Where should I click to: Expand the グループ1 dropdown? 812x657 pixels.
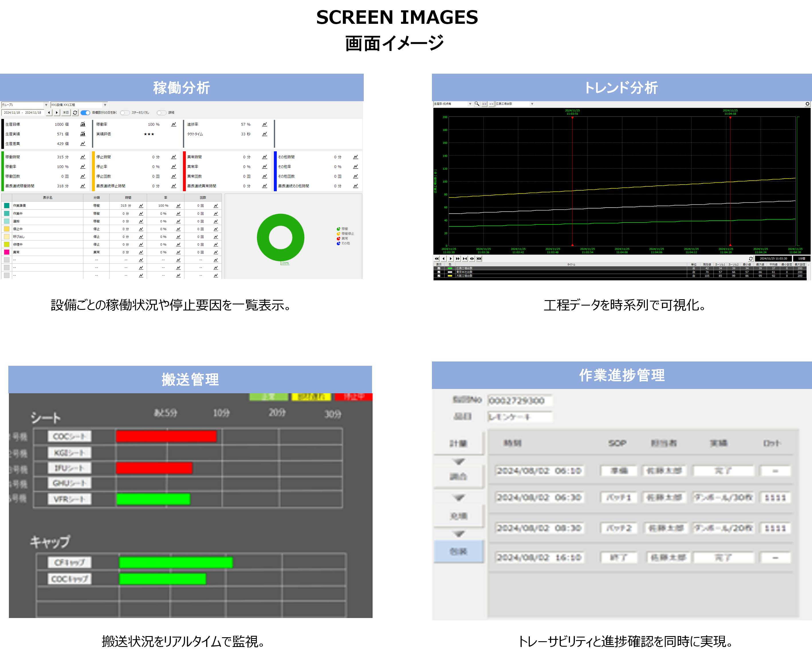46,105
